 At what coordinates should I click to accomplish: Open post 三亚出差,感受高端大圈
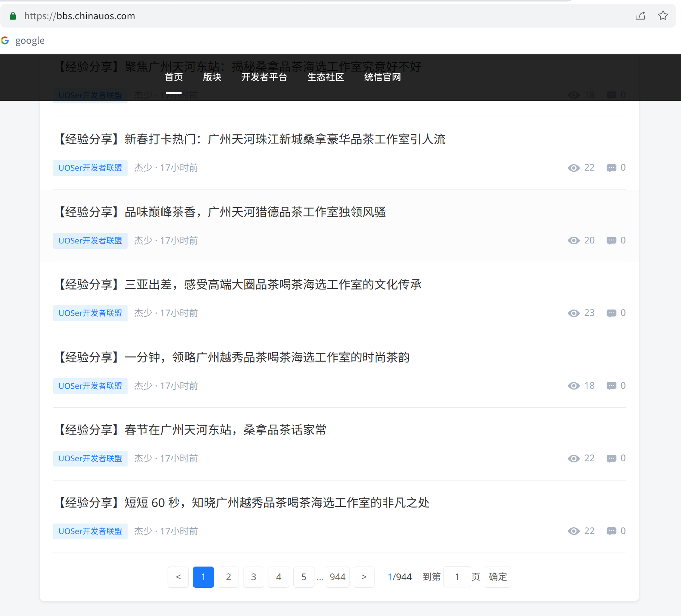coord(238,285)
